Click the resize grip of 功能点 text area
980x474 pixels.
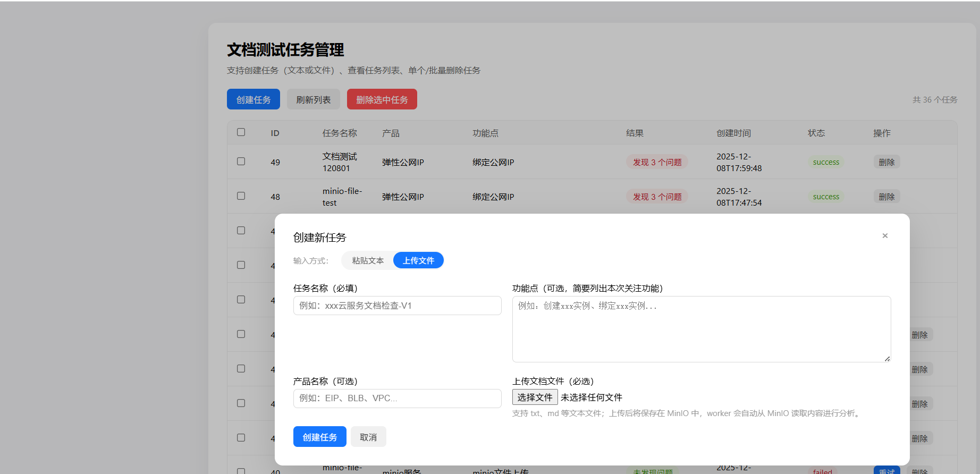click(x=888, y=359)
